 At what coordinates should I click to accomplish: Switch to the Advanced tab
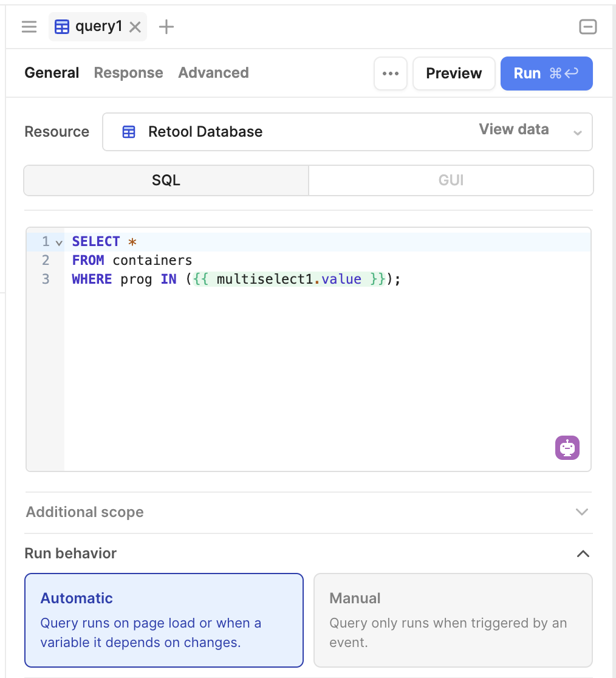click(x=214, y=73)
